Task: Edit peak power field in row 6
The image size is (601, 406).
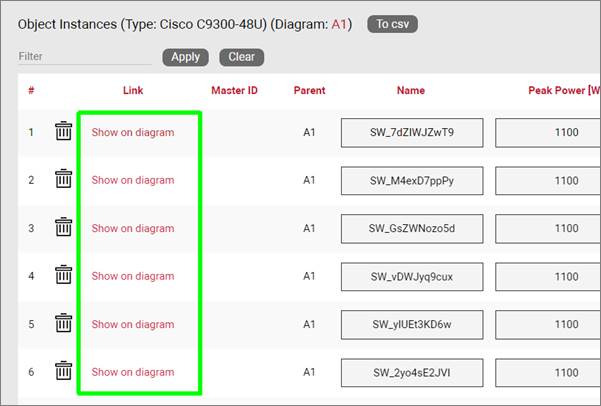Action: (x=548, y=373)
